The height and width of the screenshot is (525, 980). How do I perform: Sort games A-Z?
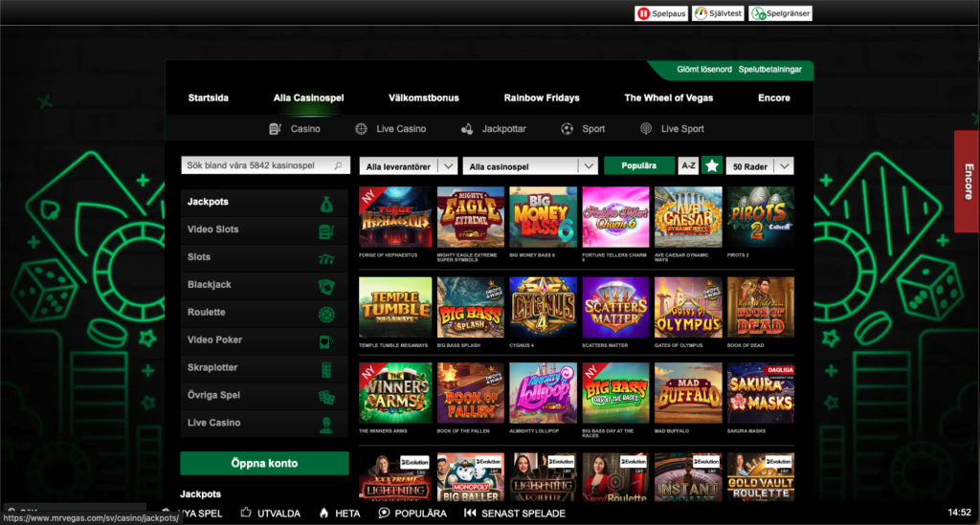click(x=688, y=165)
